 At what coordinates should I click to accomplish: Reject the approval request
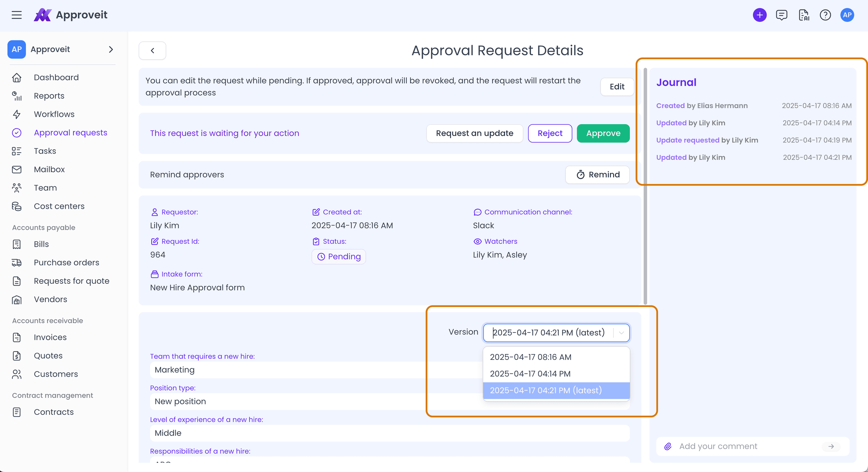pyautogui.click(x=550, y=133)
